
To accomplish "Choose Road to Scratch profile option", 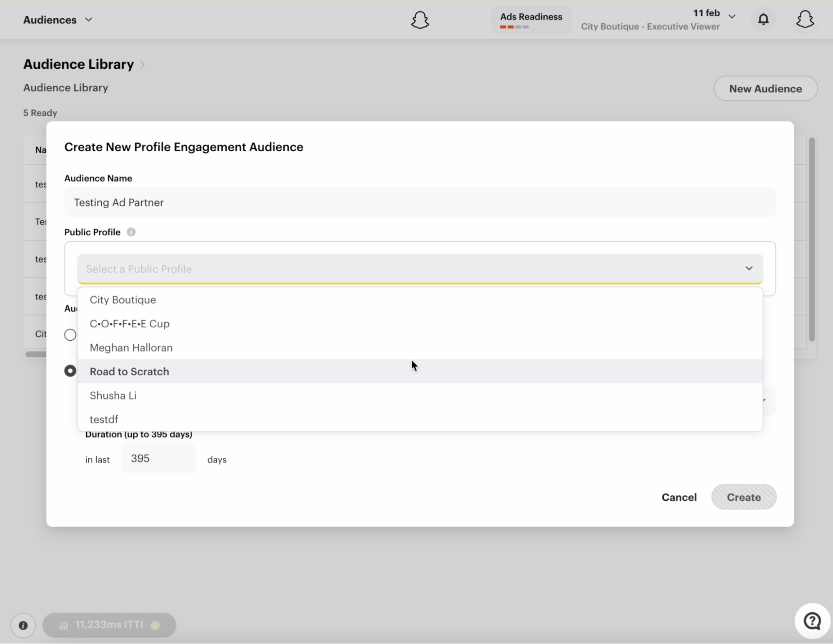I will pos(420,371).
